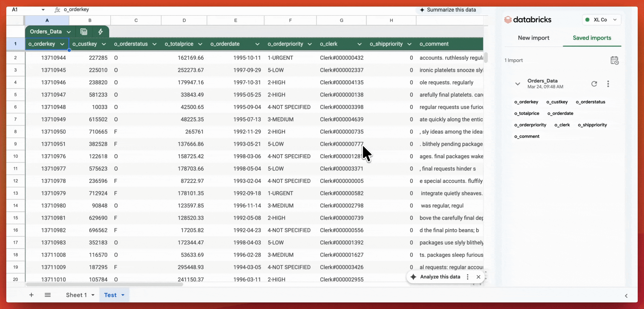Screen dimensions: 644x309
Task: Close the Analyze this data popup
Action: click(x=478, y=277)
